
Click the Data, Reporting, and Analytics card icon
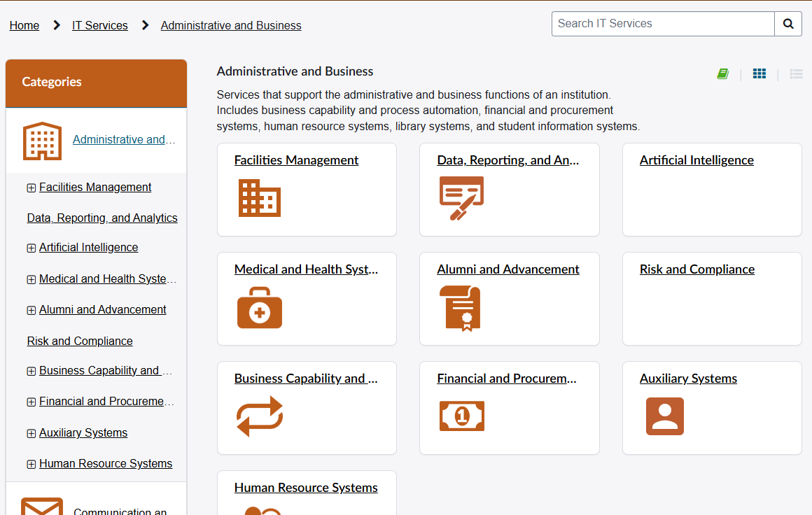pos(461,198)
